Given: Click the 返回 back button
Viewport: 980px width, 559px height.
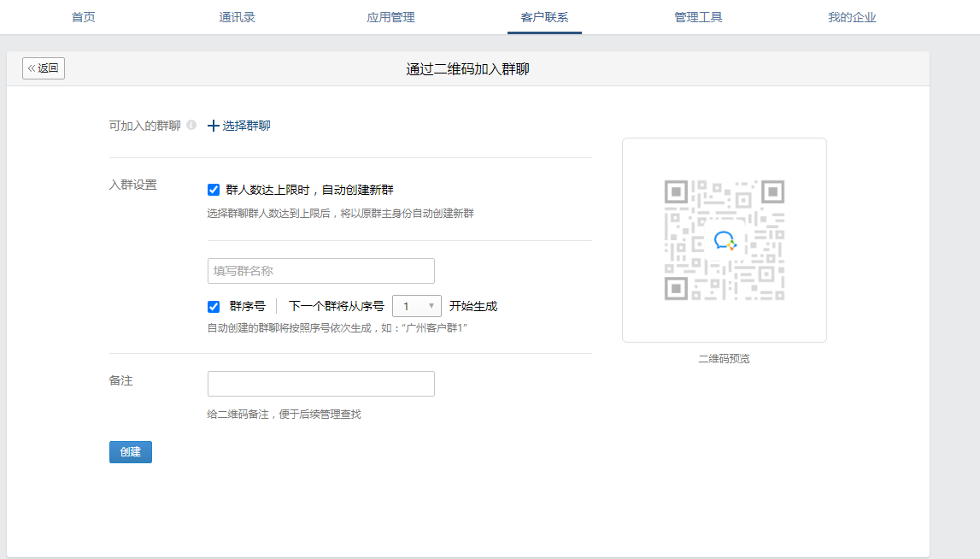Looking at the screenshot, I should tap(43, 68).
